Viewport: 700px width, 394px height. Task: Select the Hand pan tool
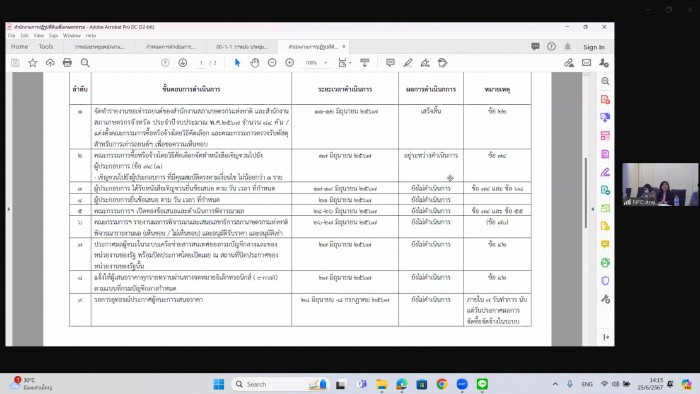coord(254,63)
